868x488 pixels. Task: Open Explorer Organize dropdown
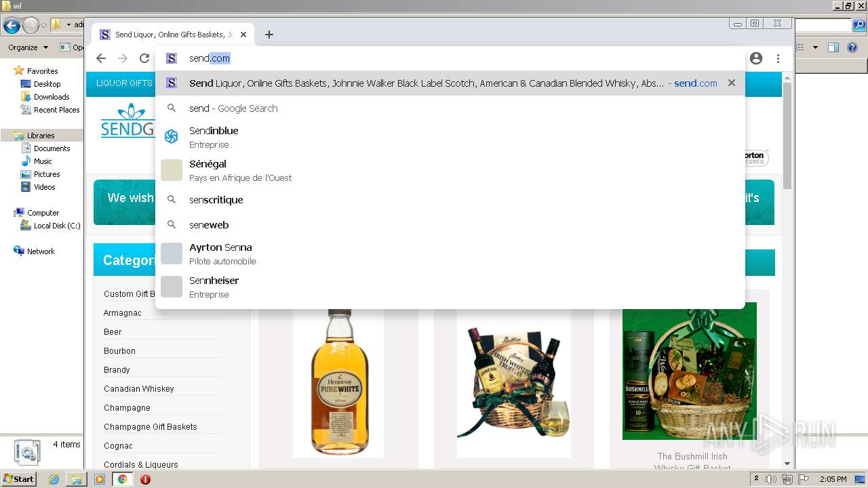(28, 47)
